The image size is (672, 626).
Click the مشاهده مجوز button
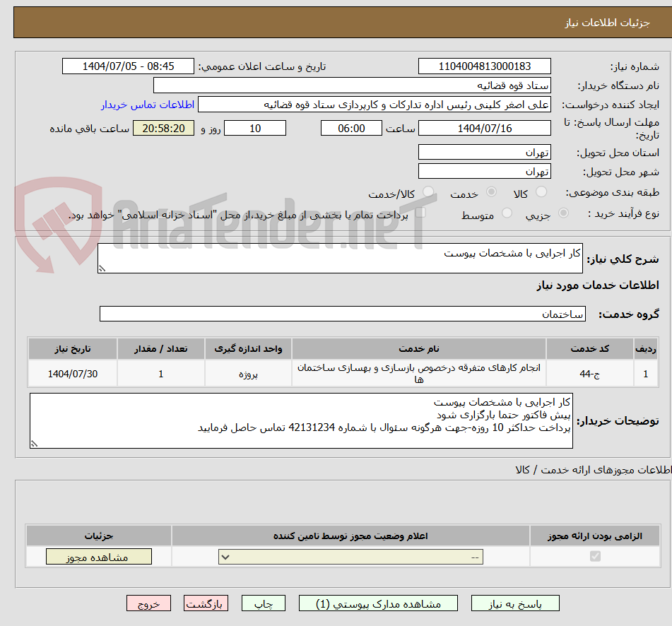98,556
